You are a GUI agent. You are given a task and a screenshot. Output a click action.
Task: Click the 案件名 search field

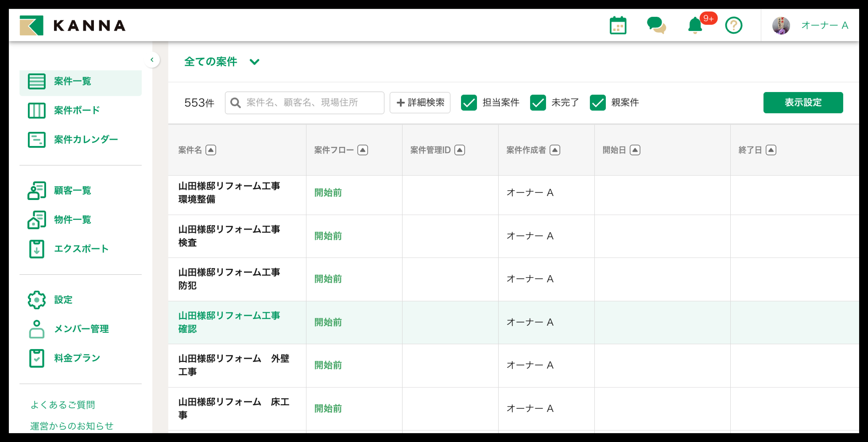(310, 103)
